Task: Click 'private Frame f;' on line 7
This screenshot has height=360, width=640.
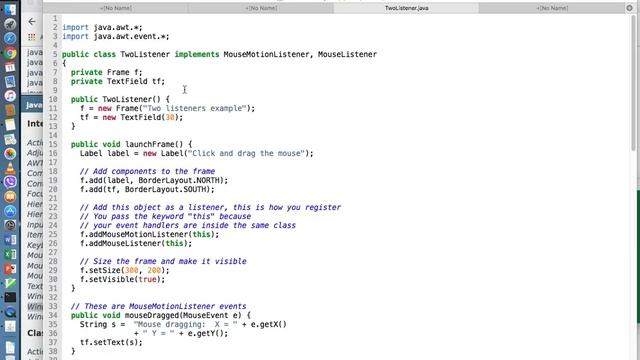Action: 107,72
